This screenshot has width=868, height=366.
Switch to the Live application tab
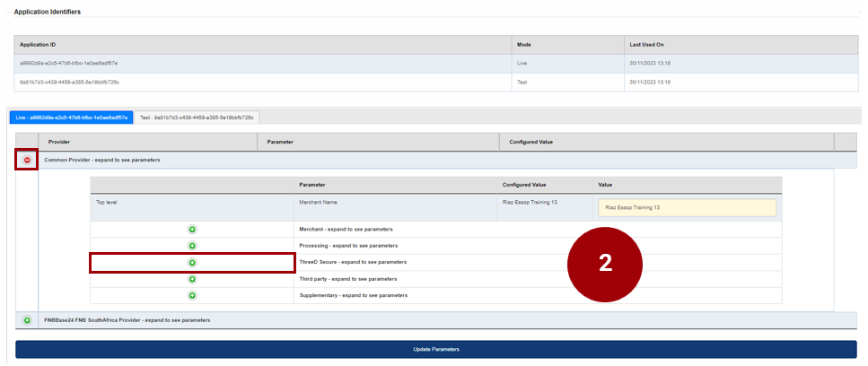[72, 118]
